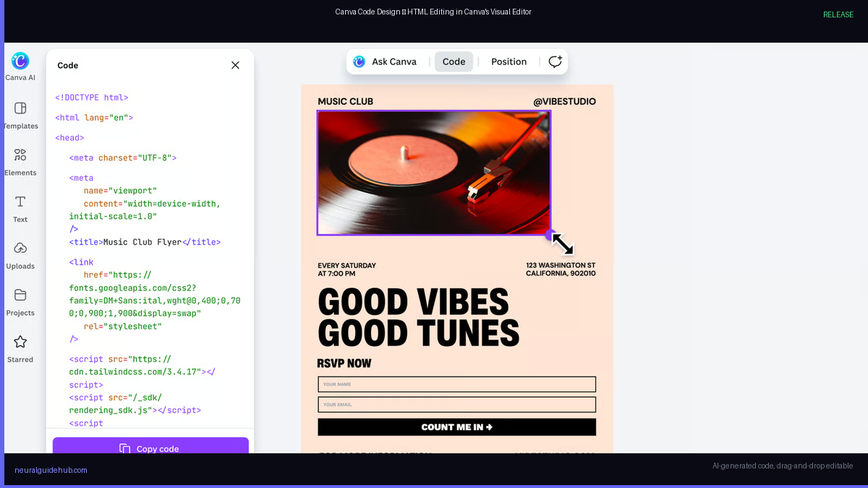
Task: Click the GOOD VIBES GOOD TUNES headline
Action: pyautogui.click(x=418, y=317)
